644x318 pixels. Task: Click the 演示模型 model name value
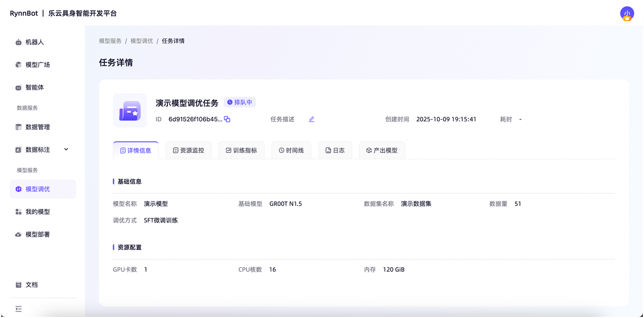pos(156,203)
